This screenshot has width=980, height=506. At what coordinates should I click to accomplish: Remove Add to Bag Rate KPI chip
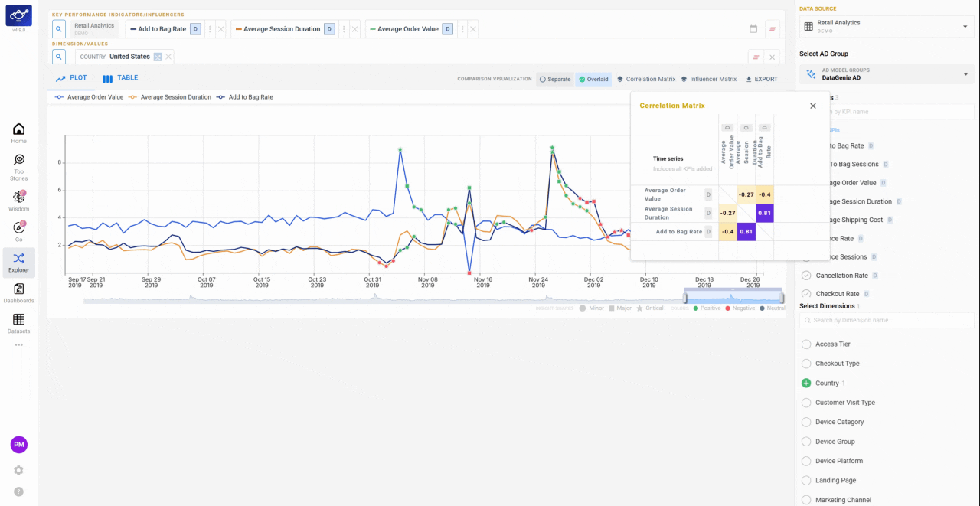220,29
